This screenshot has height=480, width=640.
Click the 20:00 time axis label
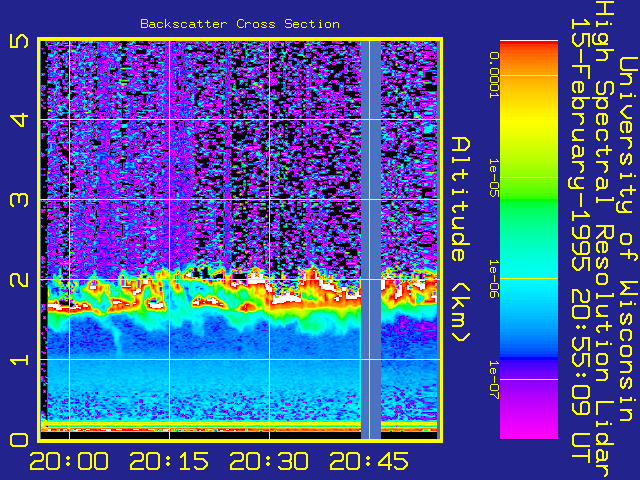pos(69,461)
